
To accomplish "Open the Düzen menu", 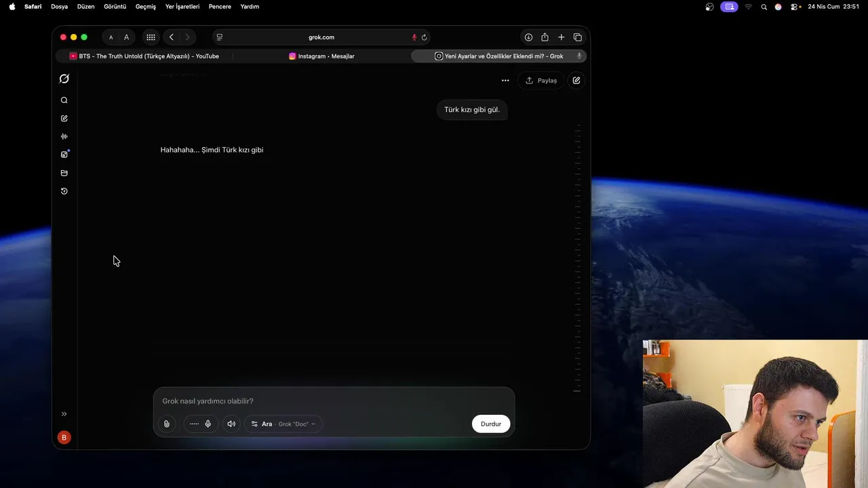I will (x=85, y=7).
